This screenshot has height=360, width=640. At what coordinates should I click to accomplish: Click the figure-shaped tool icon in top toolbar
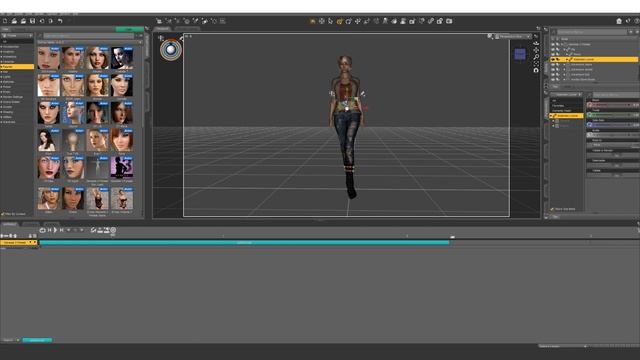pos(385,21)
